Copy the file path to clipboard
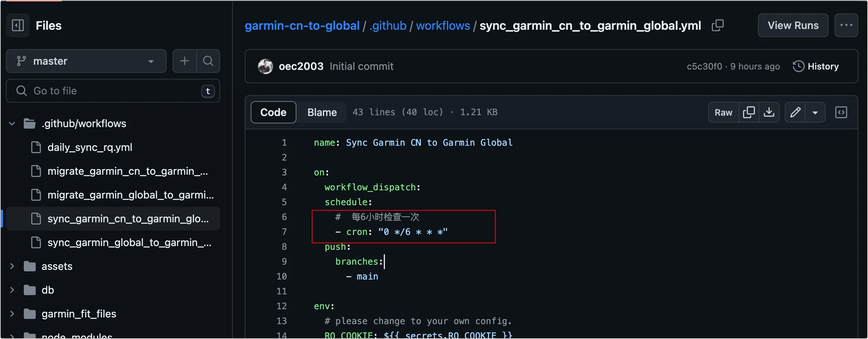This screenshot has width=868, height=339. [718, 25]
